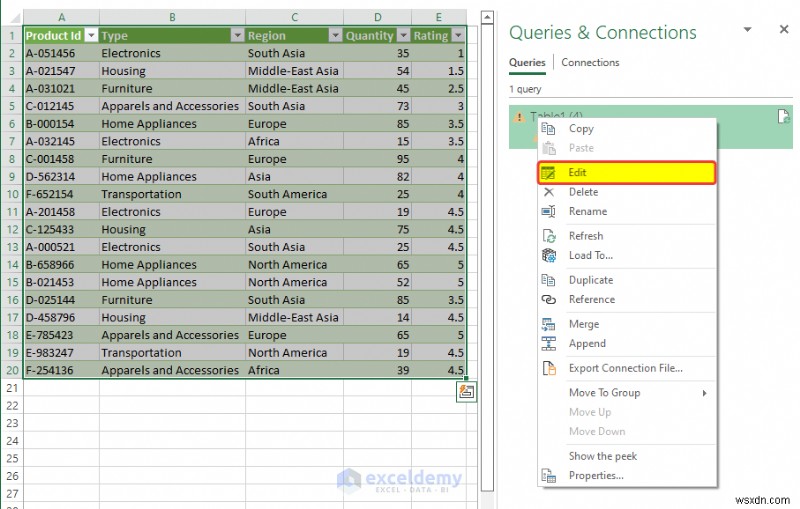Select cell with Transportation in row 10

pos(172,195)
